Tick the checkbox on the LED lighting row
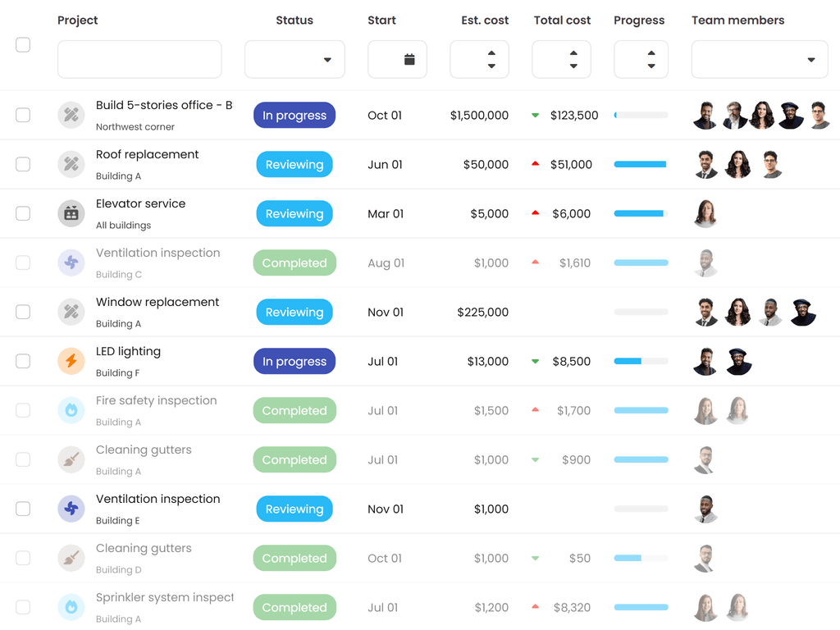 (x=23, y=361)
